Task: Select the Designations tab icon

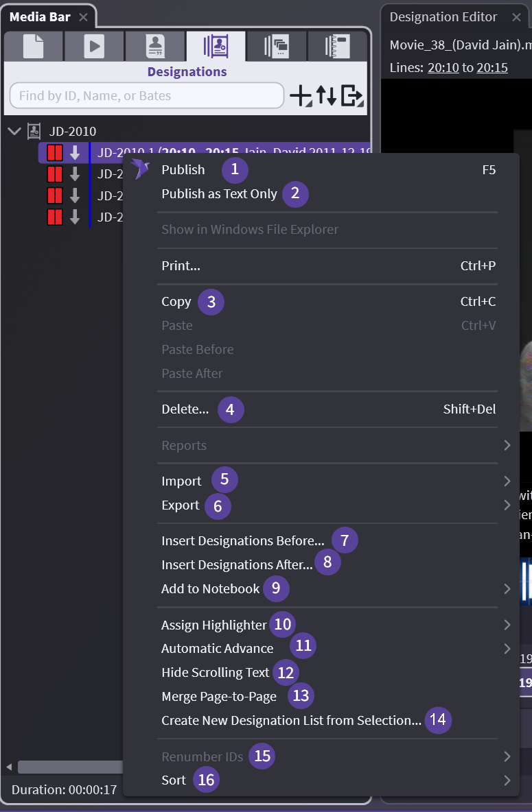Action: (216, 46)
